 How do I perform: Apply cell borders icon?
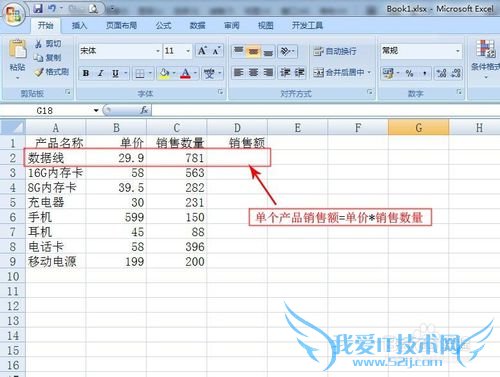(140, 73)
